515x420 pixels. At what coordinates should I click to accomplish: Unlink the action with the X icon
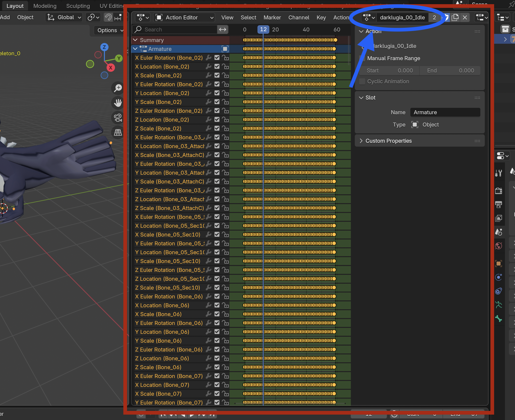[x=465, y=17]
